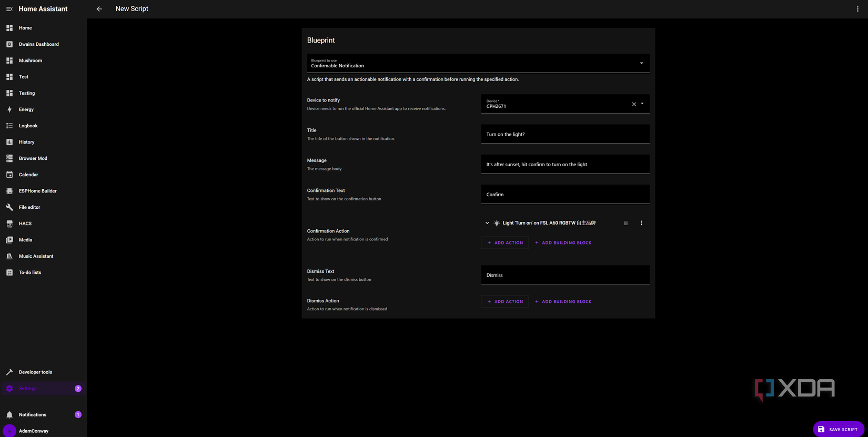Click the Title field 'Turn on the light?'
This screenshot has height=437, width=868.
[x=565, y=134]
